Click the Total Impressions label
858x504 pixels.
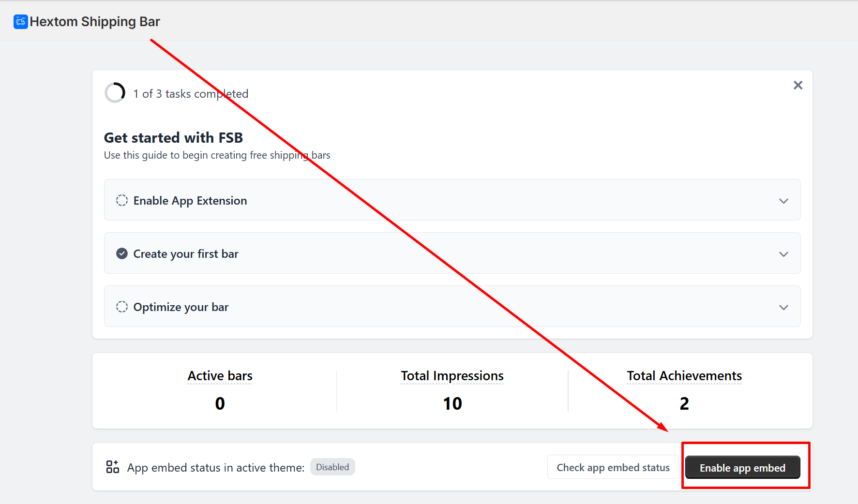point(452,376)
